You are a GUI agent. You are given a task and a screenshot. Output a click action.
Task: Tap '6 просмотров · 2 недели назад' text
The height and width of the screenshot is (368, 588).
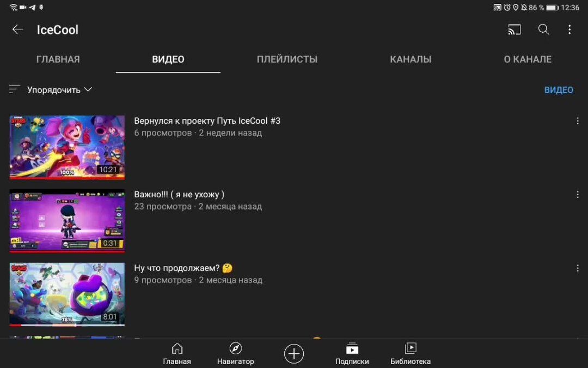point(198,133)
